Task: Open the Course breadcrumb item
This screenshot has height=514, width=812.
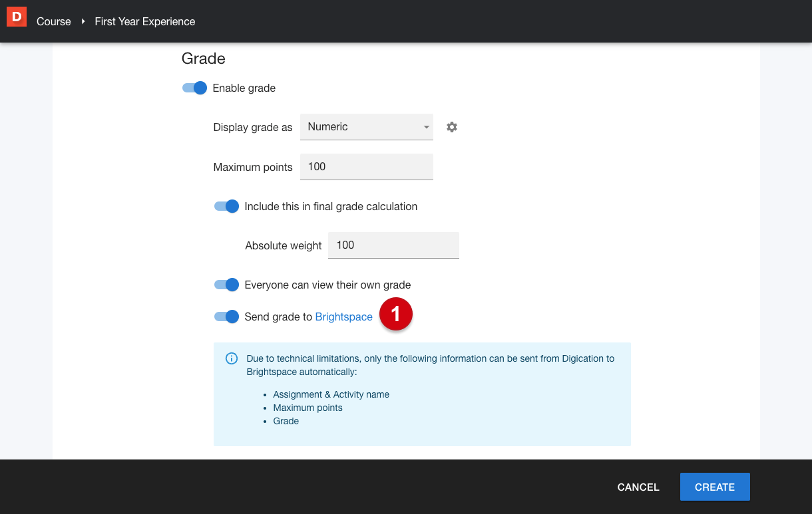Action: tap(54, 21)
